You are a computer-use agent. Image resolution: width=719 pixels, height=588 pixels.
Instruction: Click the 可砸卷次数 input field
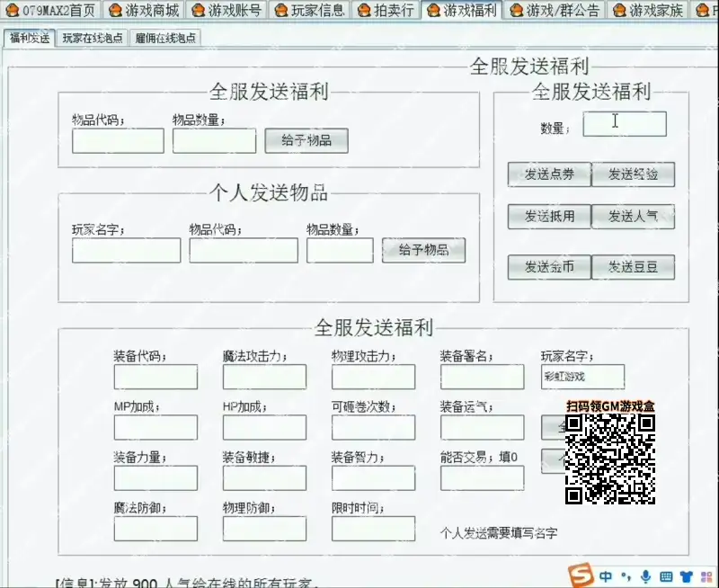pyautogui.click(x=373, y=427)
